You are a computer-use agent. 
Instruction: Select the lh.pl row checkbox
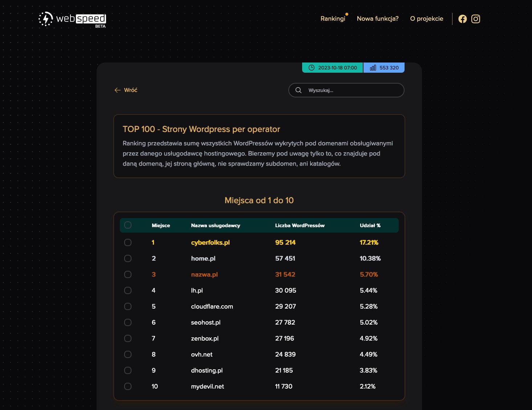128,290
